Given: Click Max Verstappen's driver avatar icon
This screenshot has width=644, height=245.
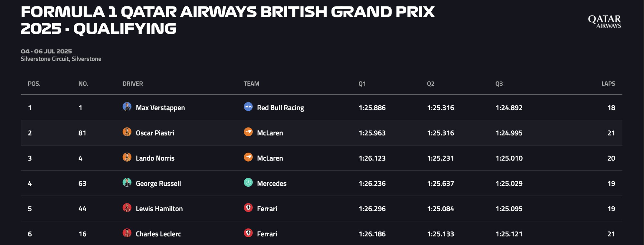Looking at the screenshot, I should [x=127, y=107].
